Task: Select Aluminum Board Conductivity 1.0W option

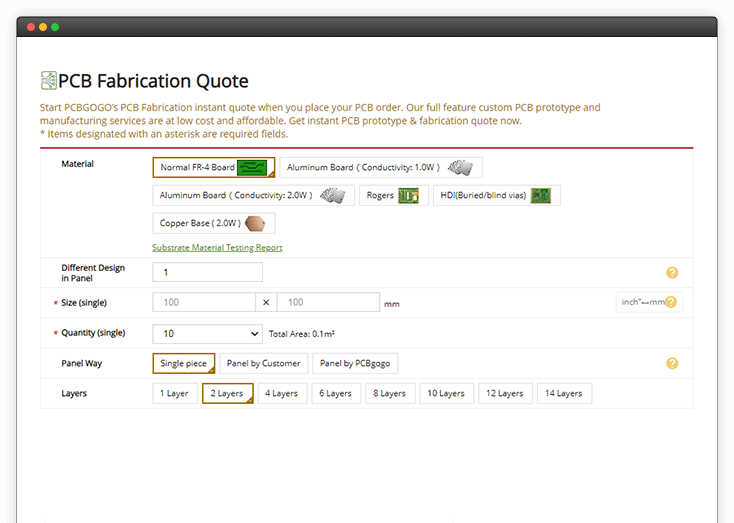Action: tap(381, 168)
